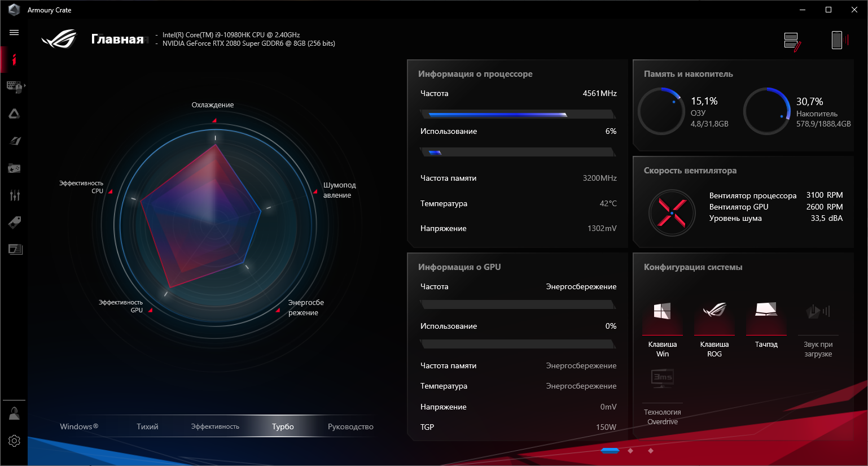Click the Шумоподавление radar label

pyautogui.click(x=339, y=190)
